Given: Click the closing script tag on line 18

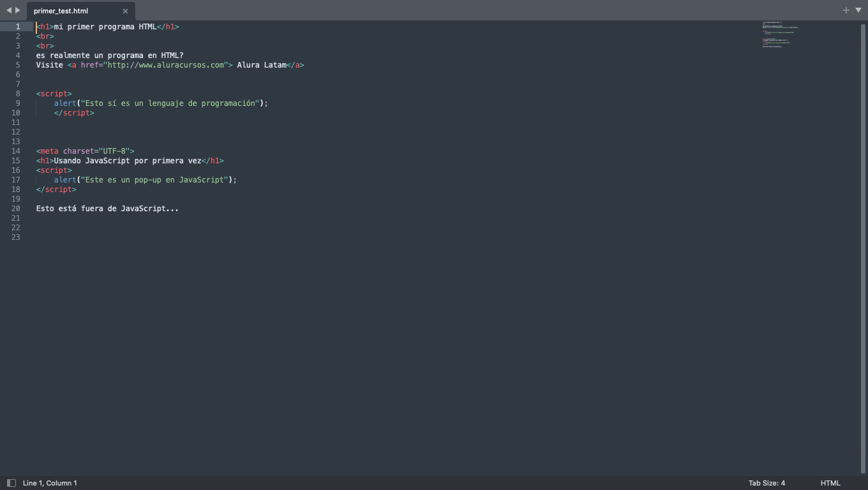Looking at the screenshot, I should tap(56, 189).
